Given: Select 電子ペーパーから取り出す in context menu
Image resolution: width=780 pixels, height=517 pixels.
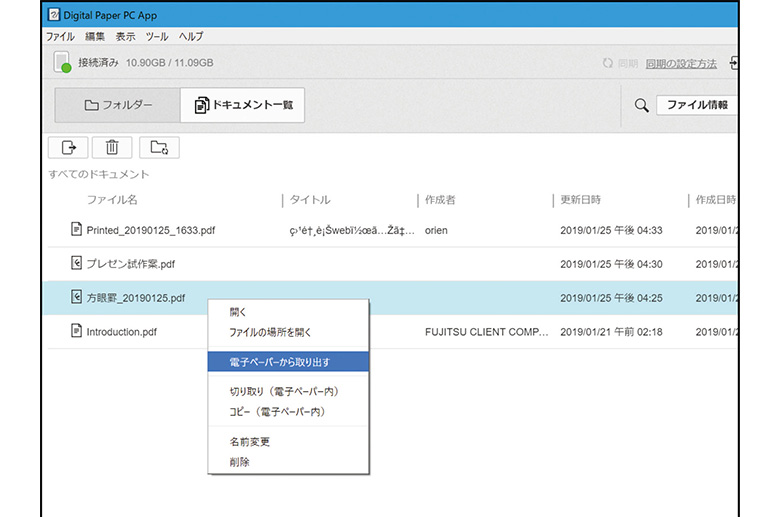Looking at the screenshot, I should [x=280, y=361].
